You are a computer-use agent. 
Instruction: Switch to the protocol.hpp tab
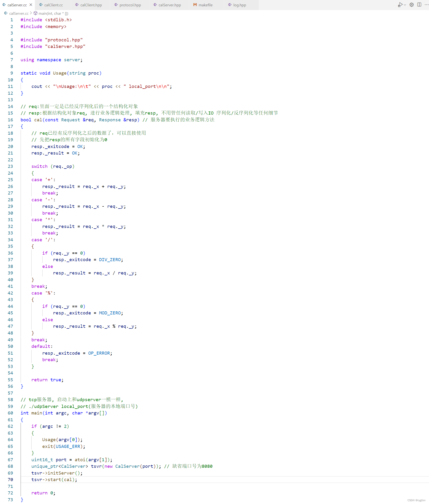click(130, 5)
